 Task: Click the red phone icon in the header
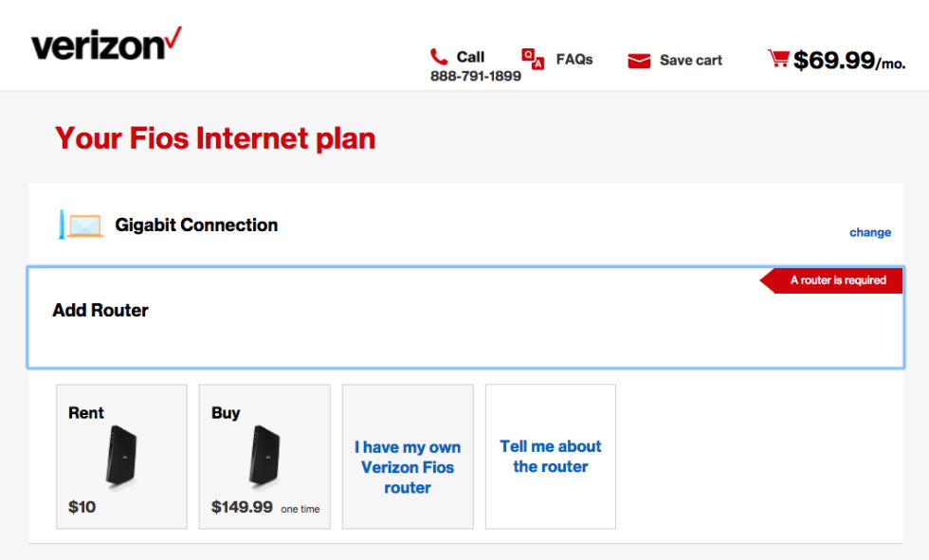[437, 56]
